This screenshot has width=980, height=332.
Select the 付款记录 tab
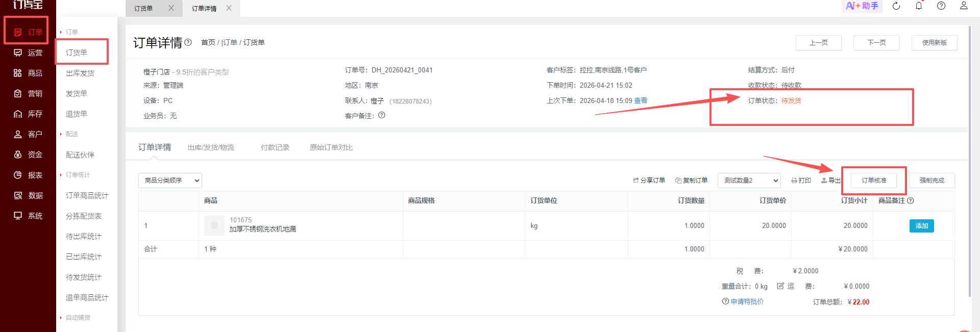(x=275, y=147)
